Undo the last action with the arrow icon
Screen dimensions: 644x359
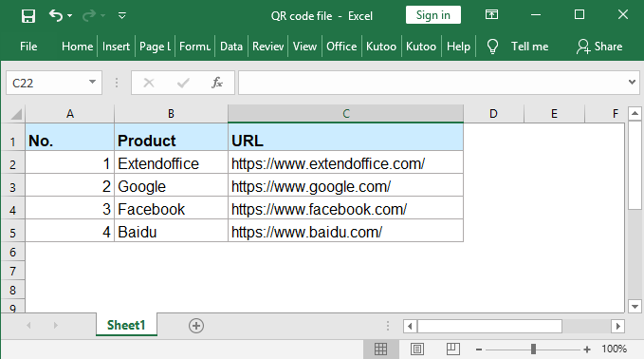pos(55,15)
